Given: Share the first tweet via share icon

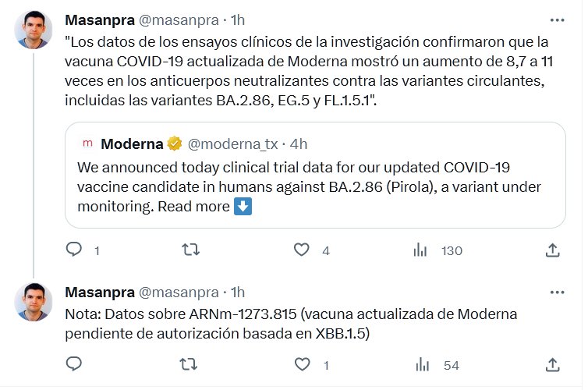Looking at the screenshot, I should pos(552,250).
